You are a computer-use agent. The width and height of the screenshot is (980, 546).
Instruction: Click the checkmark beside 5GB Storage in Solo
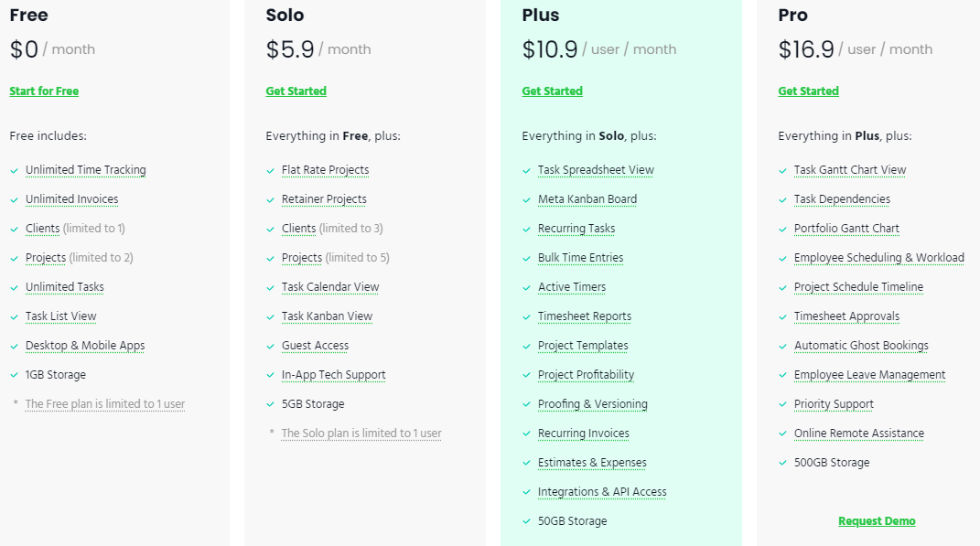tap(270, 404)
